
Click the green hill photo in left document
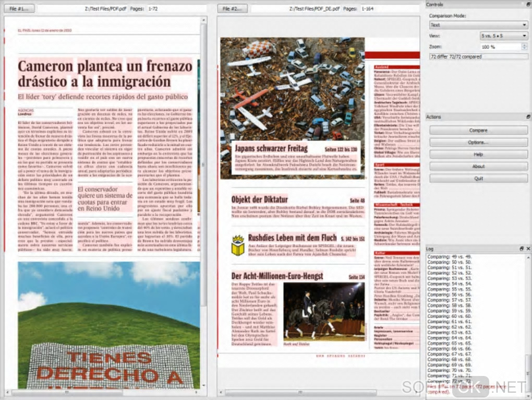(x=108, y=325)
